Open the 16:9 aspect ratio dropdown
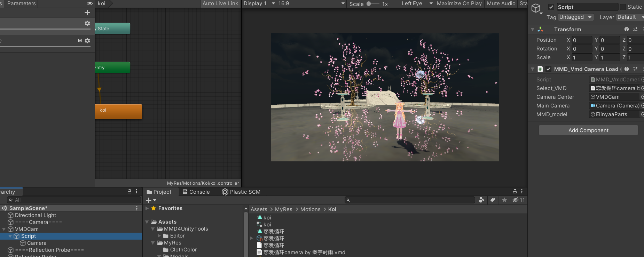Screen dimensions: 644x257 312,3
